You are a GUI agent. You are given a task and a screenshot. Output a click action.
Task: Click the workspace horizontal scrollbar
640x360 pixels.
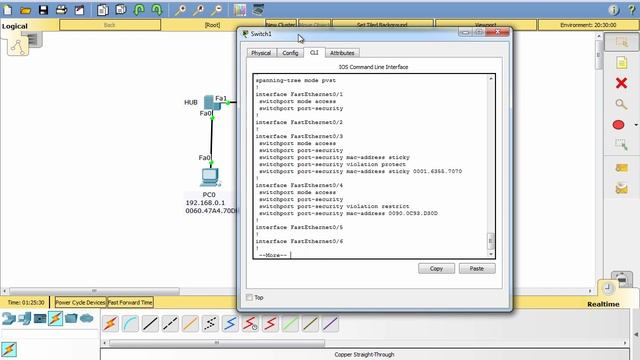(94, 291)
